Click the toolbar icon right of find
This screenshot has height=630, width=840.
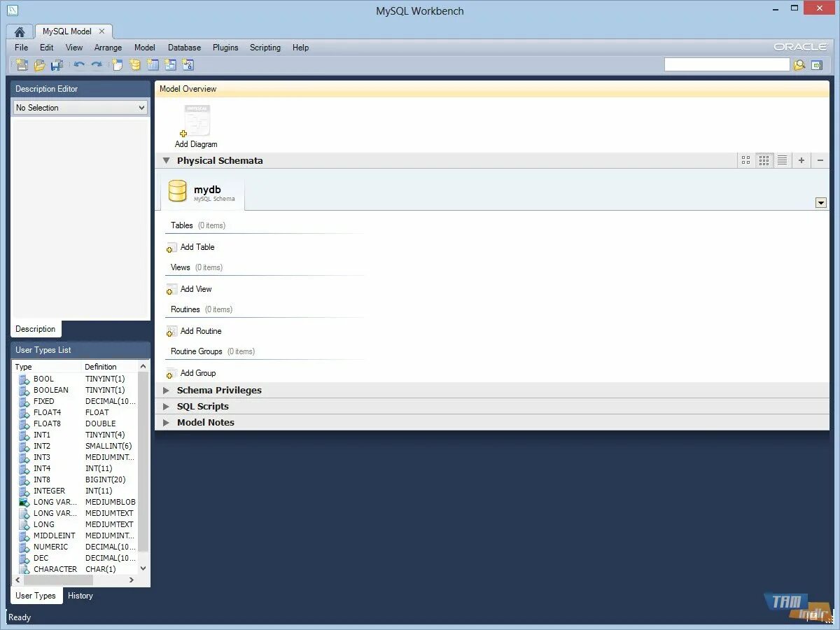(x=817, y=65)
